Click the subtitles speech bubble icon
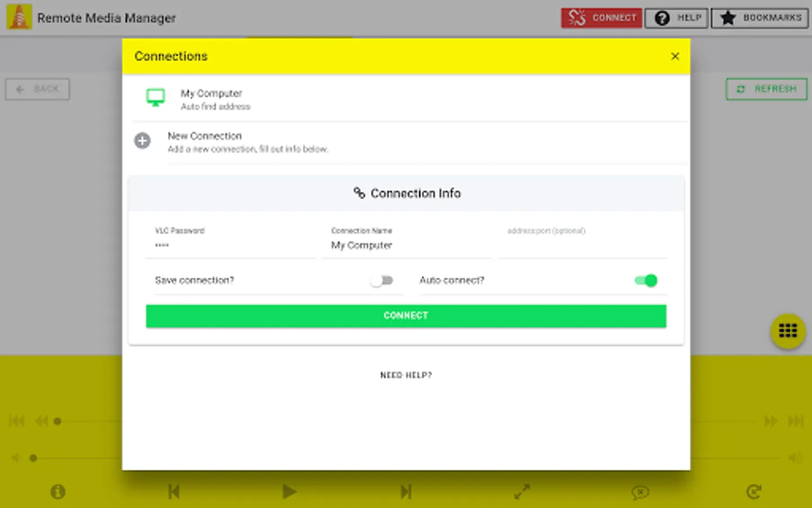The image size is (812, 508). point(640,493)
